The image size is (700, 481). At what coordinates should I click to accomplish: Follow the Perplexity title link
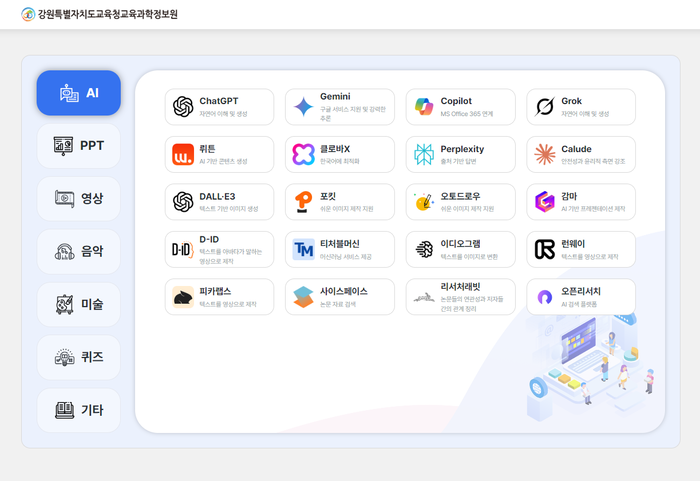point(462,149)
